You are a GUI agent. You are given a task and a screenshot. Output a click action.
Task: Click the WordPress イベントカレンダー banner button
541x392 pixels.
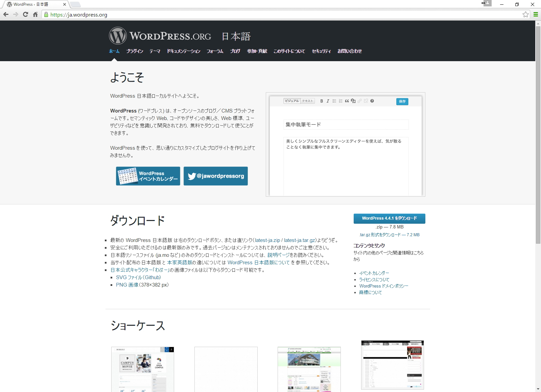point(148,176)
